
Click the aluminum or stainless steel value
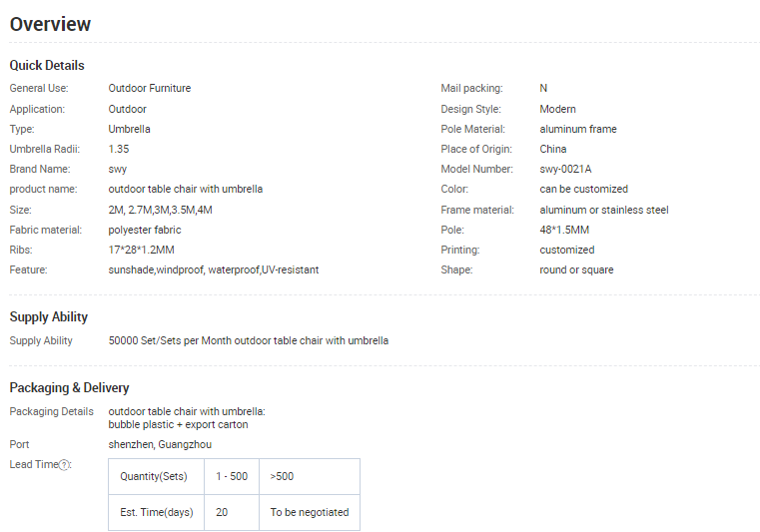coord(604,210)
